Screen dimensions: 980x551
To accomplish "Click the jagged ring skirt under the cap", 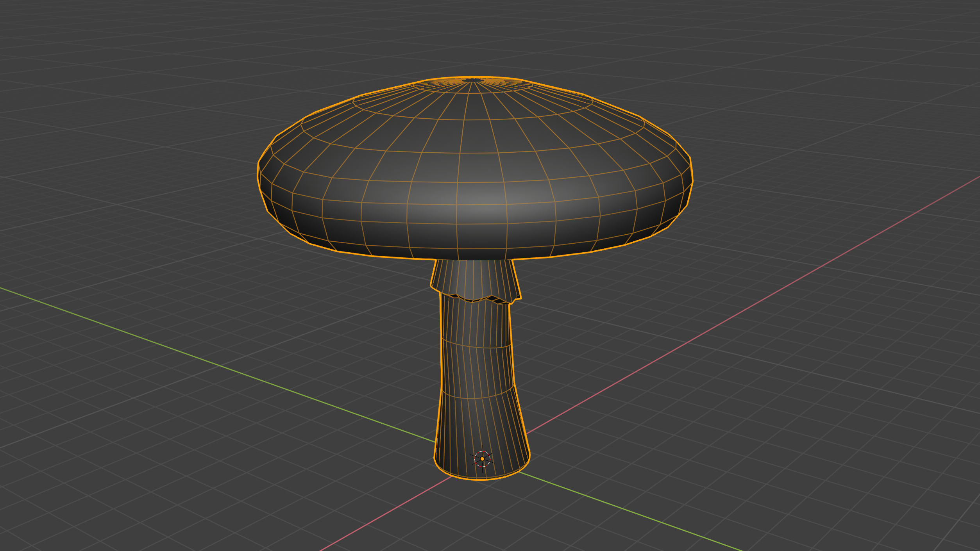I will coord(476,281).
